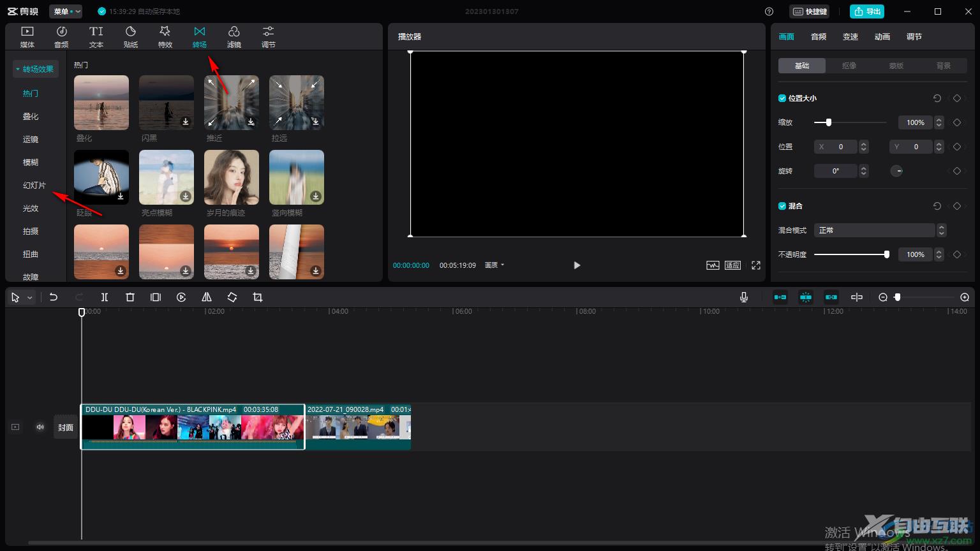
Task: Adjust the X position stepper
Action: [864, 147]
